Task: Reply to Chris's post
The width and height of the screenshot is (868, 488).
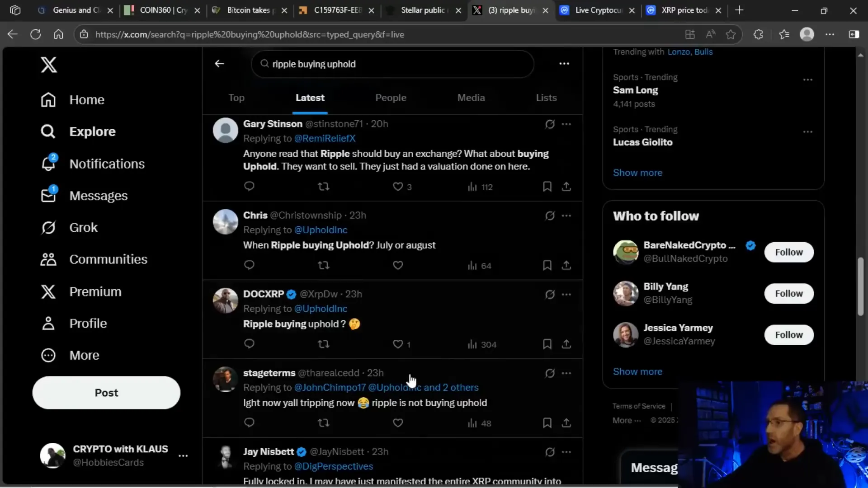Action: (x=249, y=265)
